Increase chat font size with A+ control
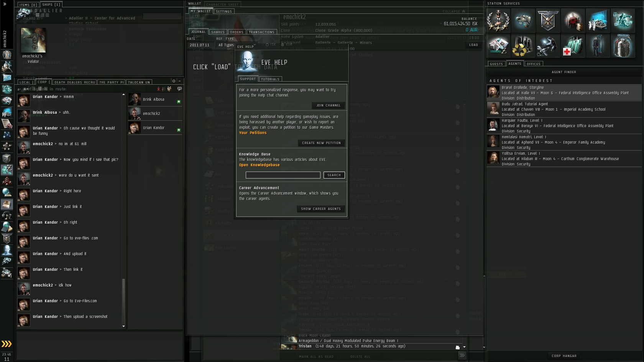Image resolution: width=644 pixels, height=362 pixels. coord(26,89)
